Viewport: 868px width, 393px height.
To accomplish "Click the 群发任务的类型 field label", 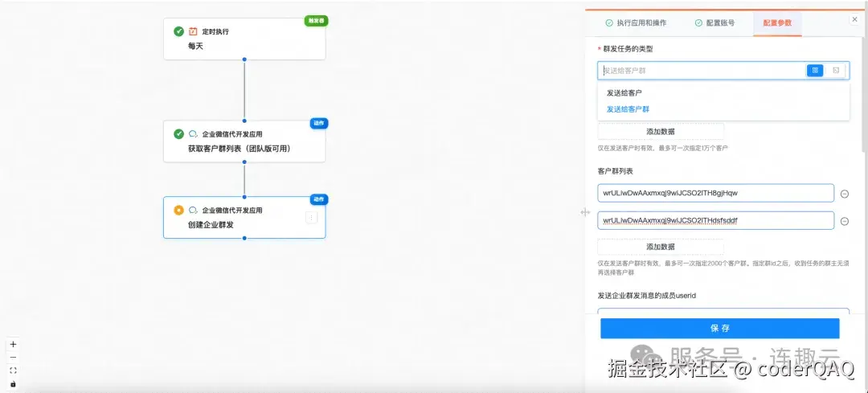I will tap(628, 49).
